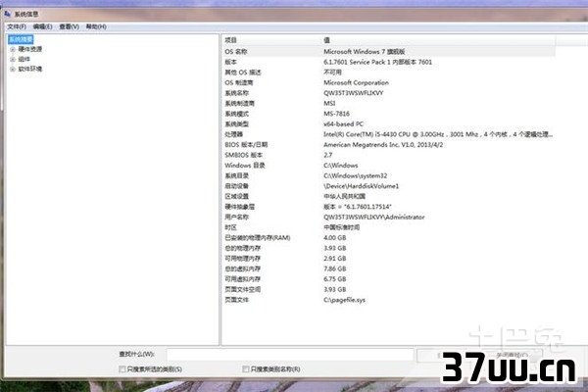Select the Intel(R) Core(TM) i5-4430 CPU value
588x392 pixels.
(438, 134)
